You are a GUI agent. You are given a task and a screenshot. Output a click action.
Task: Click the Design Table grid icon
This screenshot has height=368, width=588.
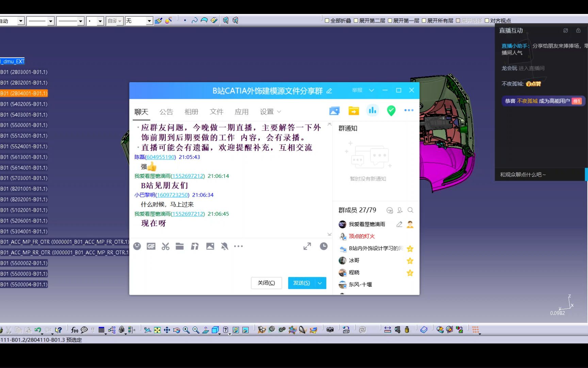point(101,329)
